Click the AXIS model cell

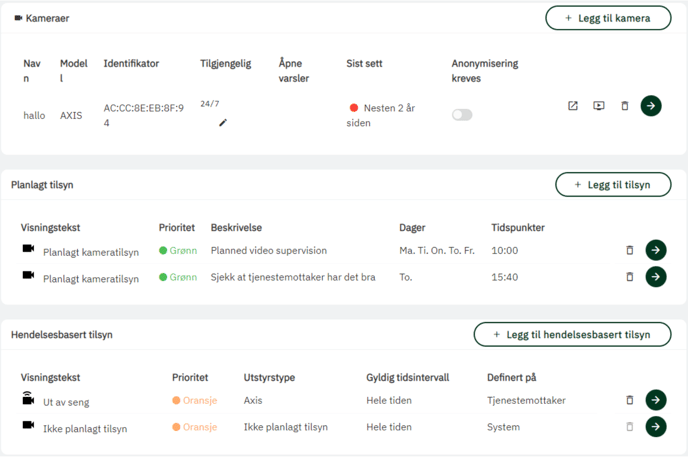coord(71,115)
